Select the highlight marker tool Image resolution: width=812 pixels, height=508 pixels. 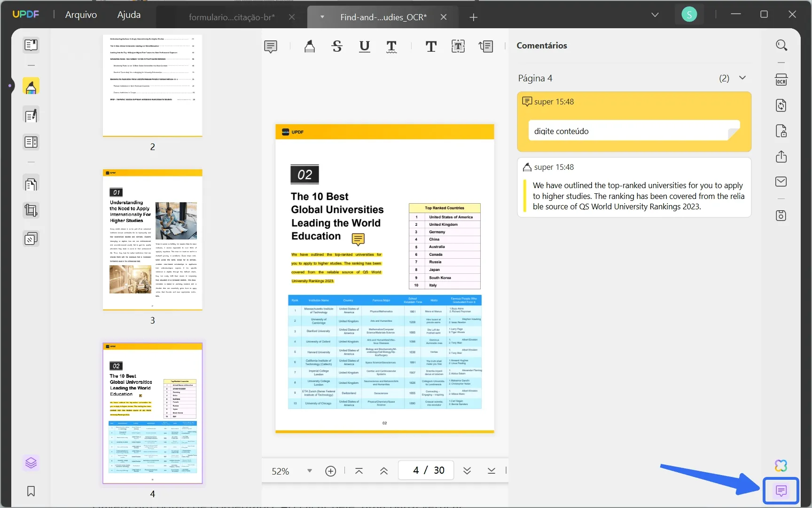310,46
